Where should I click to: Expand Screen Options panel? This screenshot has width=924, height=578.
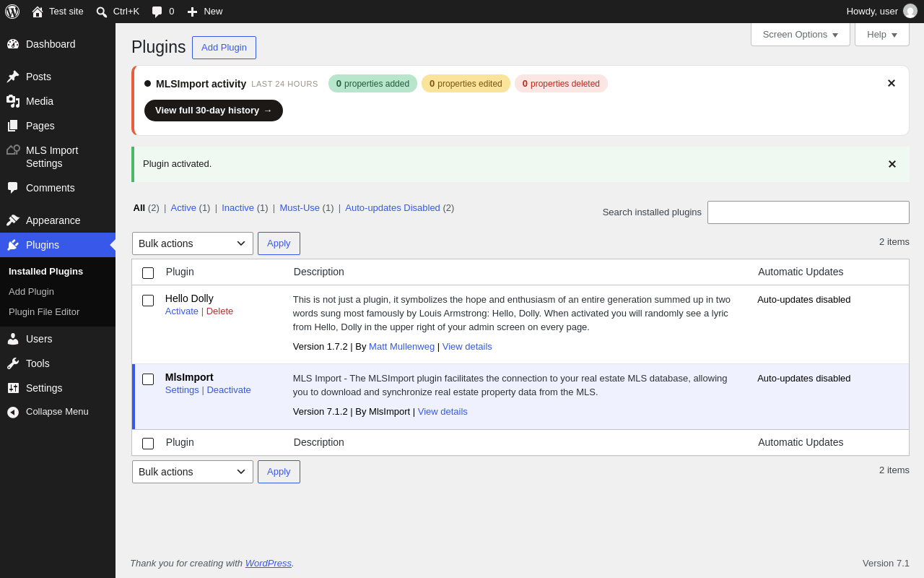pyautogui.click(x=801, y=34)
